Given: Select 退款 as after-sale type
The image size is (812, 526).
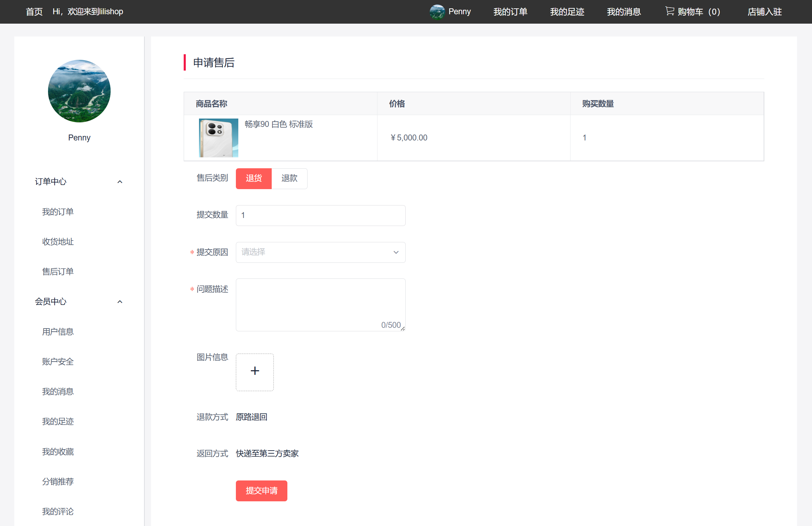Looking at the screenshot, I should coord(289,179).
